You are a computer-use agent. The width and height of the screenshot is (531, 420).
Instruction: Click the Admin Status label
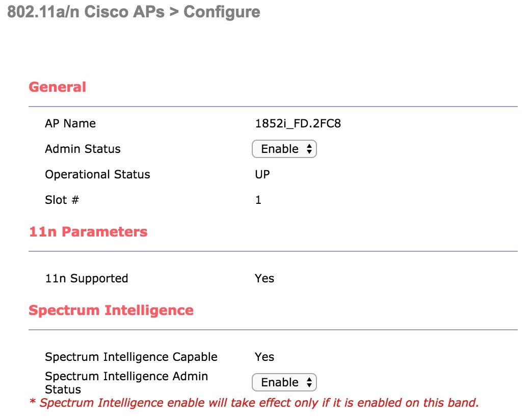(x=83, y=149)
